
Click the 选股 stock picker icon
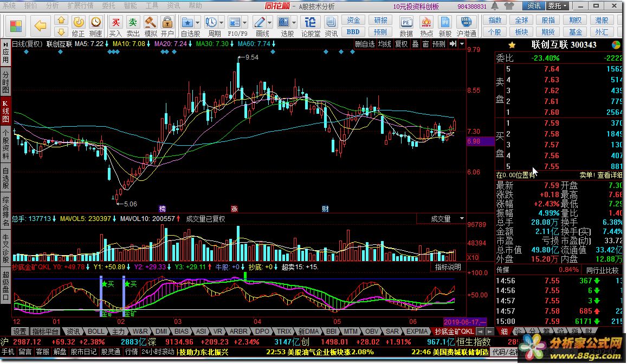click(x=283, y=22)
